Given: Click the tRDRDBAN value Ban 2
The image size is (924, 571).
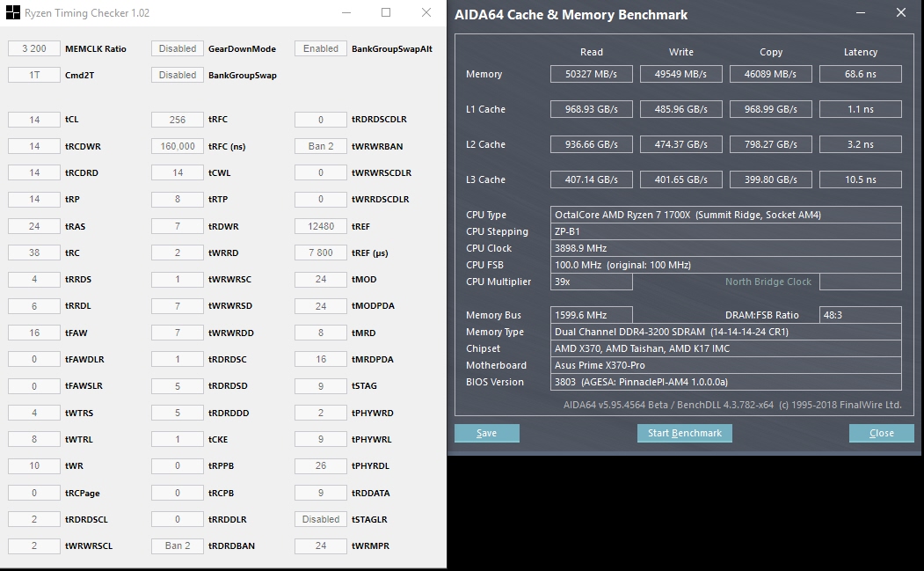Looking at the screenshot, I should click(178, 545).
